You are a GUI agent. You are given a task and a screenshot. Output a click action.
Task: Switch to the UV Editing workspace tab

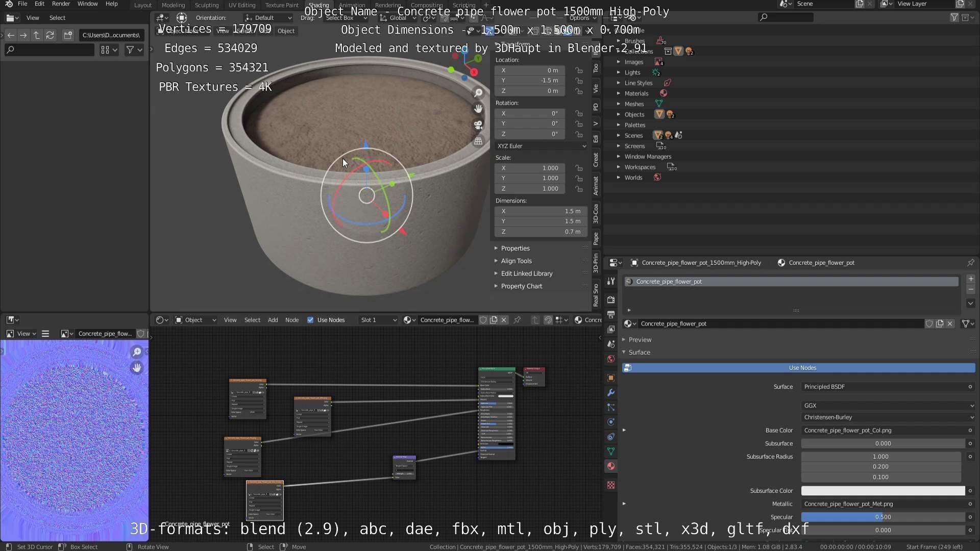point(242,5)
